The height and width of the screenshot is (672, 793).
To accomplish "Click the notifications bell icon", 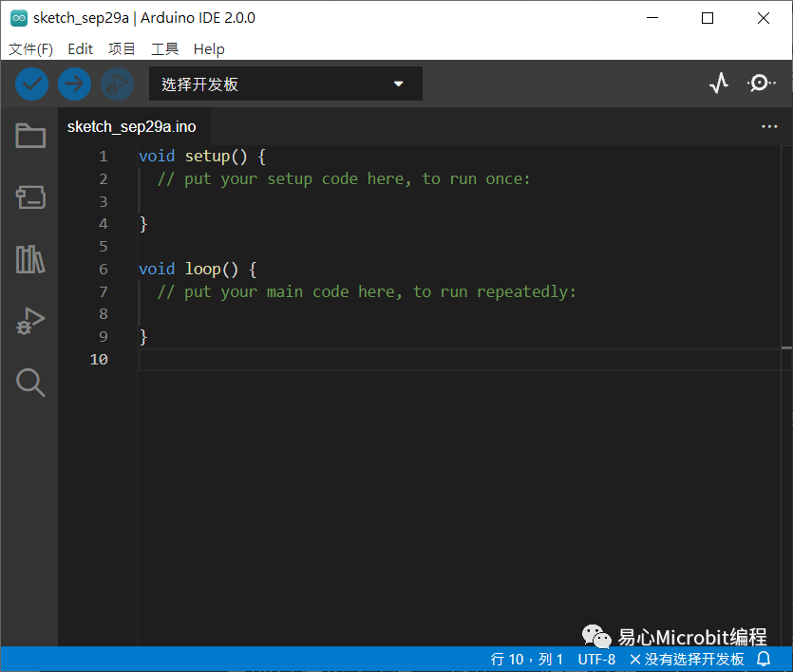I will tap(764, 659).
